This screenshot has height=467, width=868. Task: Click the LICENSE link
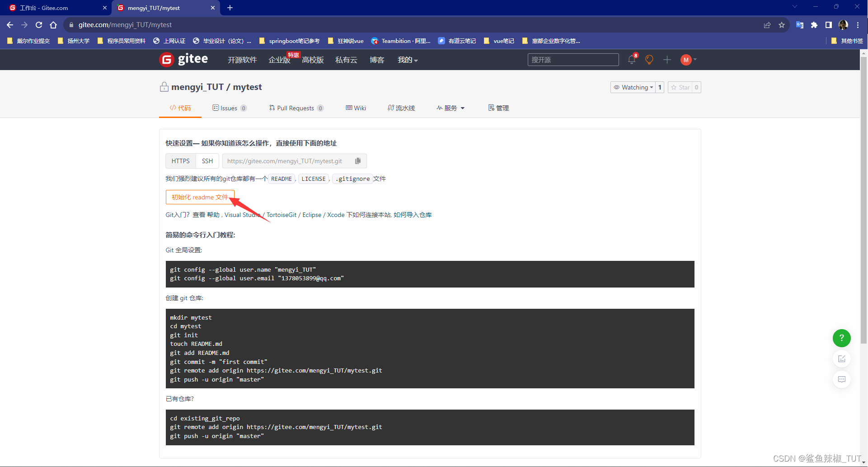point(314,179)
